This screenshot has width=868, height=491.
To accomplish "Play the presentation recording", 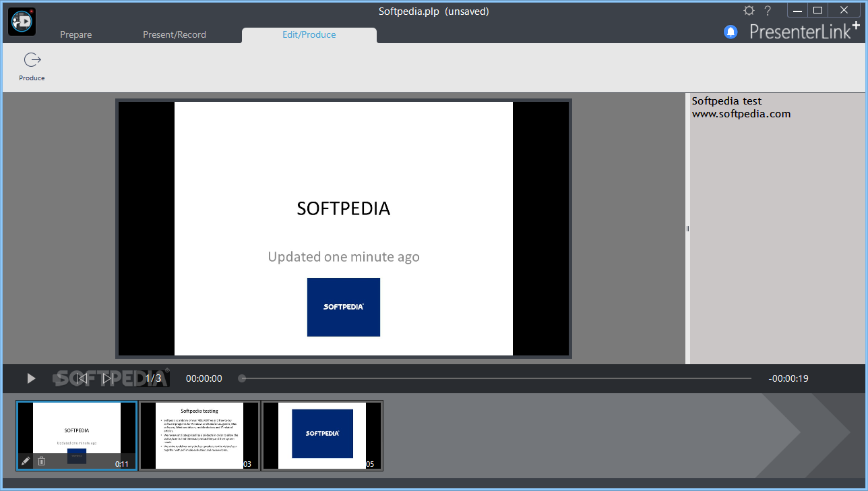I will point(31,378).
